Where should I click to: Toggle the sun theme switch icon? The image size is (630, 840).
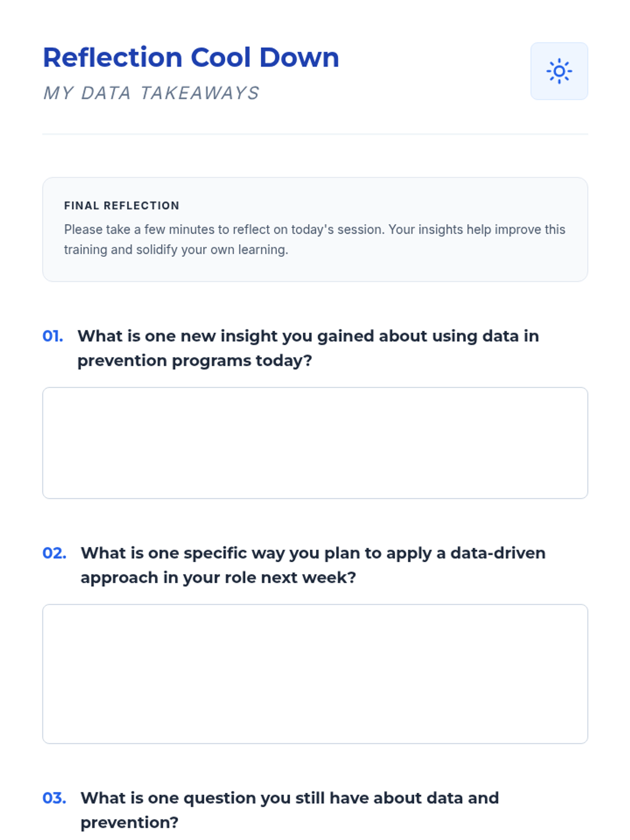click(559, 71)
